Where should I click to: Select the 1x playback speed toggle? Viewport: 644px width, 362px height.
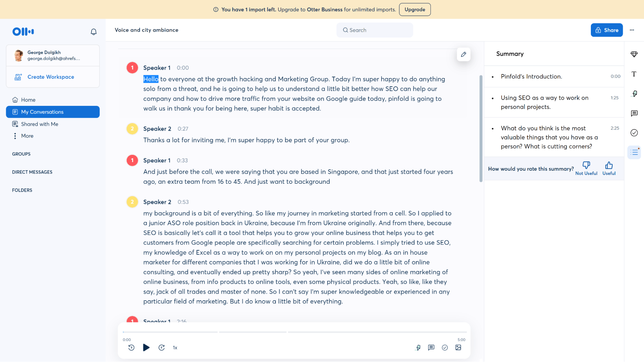(175, 348)
